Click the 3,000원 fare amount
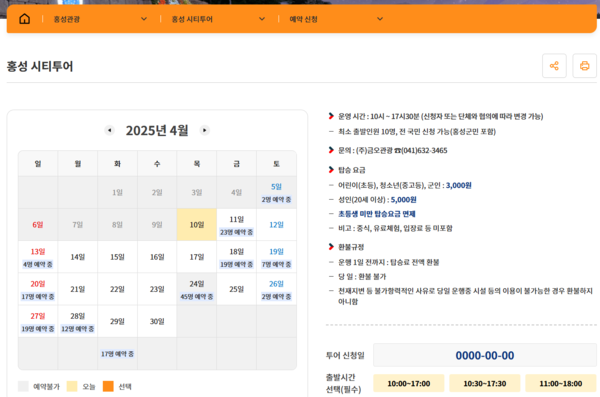Screen dimensions: 600x397 (458, 185)
